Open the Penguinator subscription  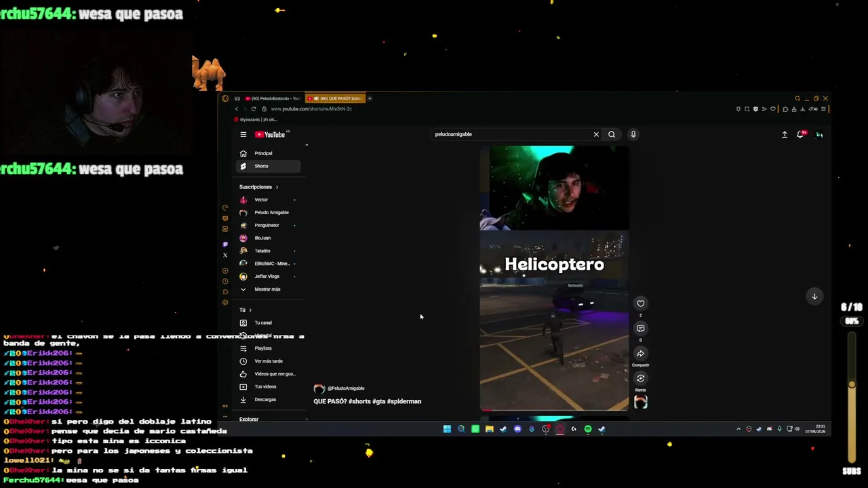(268, 225)
